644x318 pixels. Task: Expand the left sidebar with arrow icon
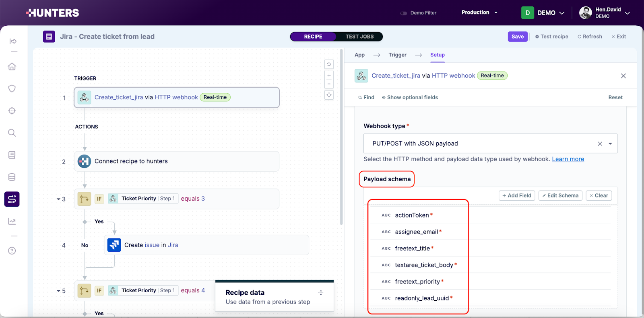coord(13,41)
